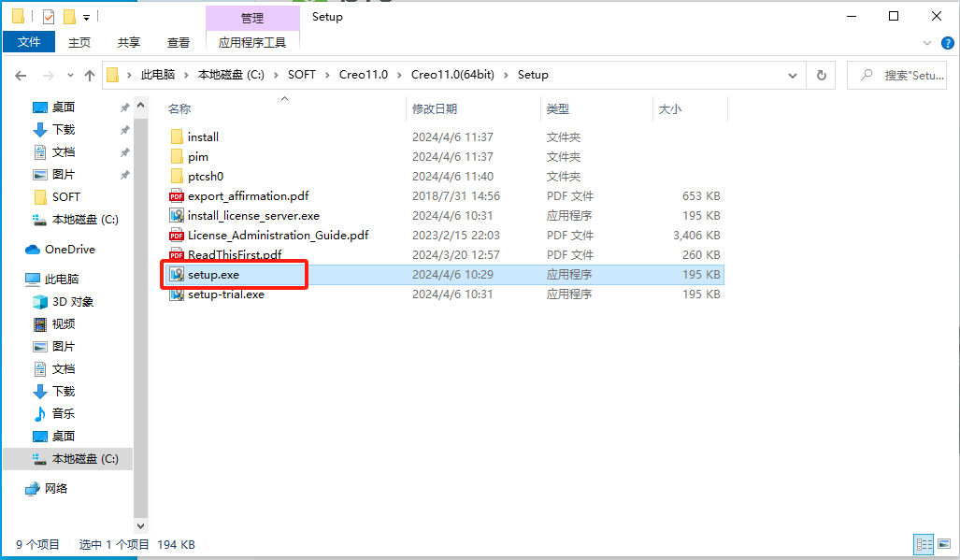Click the 3,406 KB size value

pos(696,235)
